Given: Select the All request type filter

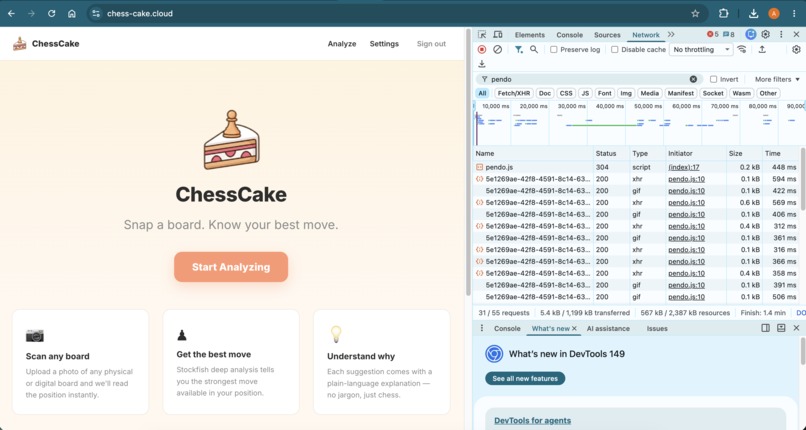Looking at the screenshot, I should click(x=482, y=93).
